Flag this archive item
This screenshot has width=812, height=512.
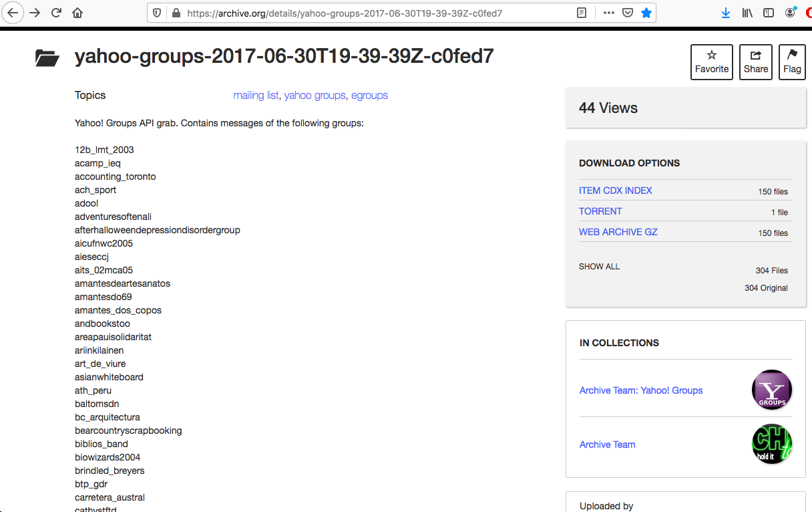[792, 62]
